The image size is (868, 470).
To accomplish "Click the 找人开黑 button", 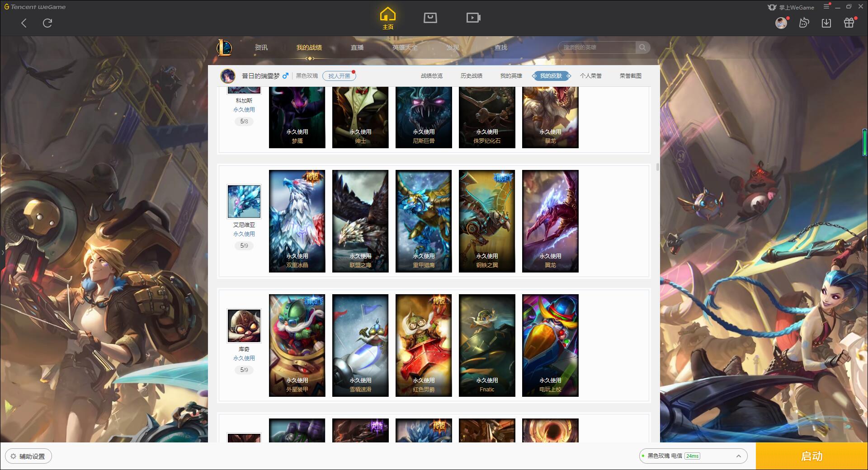I will (x=339, y=76).
